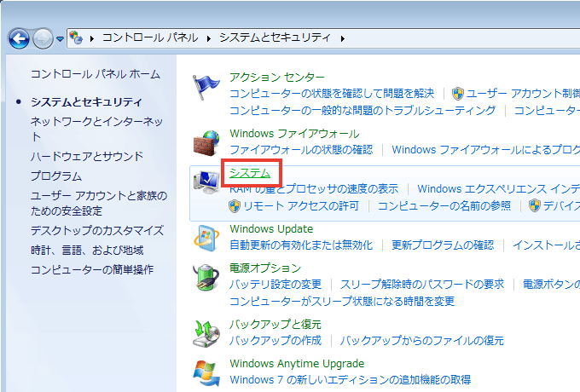The width and height of the screenshot is (580, 392).
Task: Click バッテリ設定の変更 link
Action: [275, 284]
